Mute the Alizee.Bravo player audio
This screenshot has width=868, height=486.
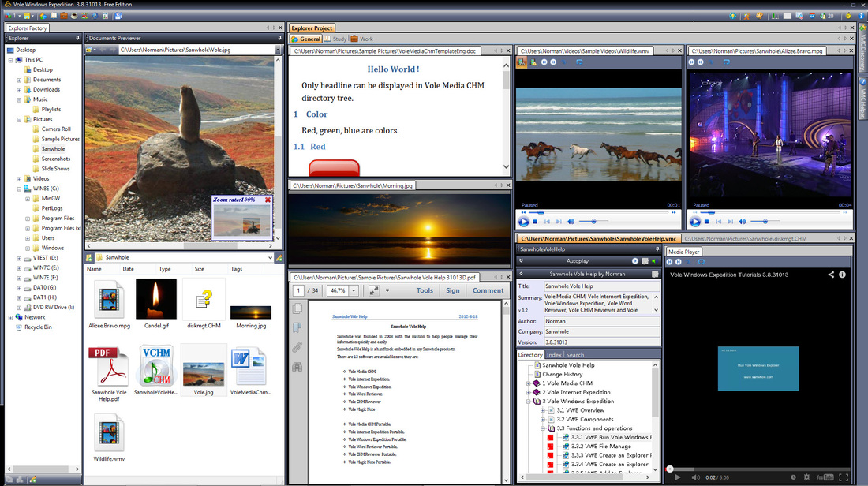click(743, 222)
